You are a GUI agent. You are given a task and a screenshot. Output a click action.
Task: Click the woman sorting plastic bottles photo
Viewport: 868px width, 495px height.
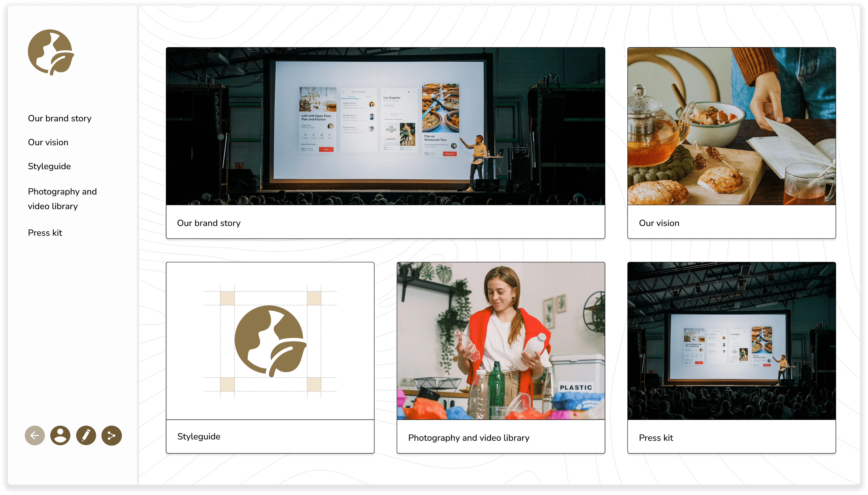[x=500, y=341]
